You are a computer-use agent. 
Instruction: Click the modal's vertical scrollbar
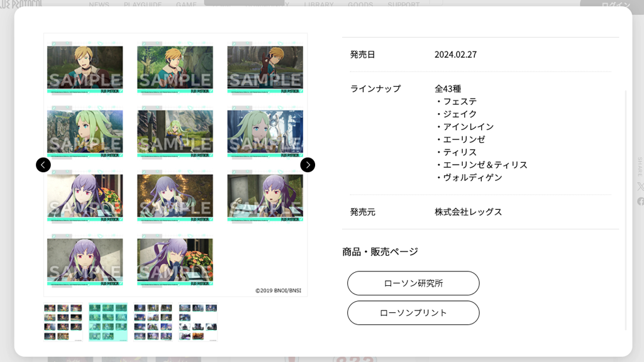click(x=626, y=207)
